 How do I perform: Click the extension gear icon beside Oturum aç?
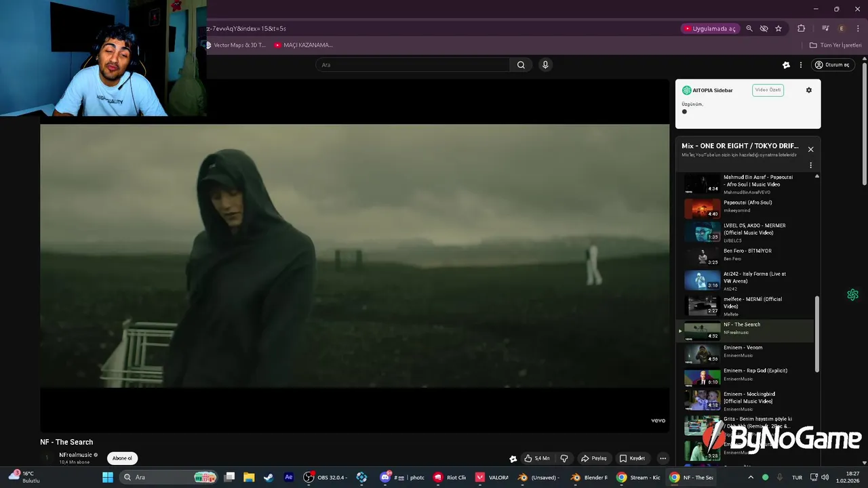tap(786, 65)
